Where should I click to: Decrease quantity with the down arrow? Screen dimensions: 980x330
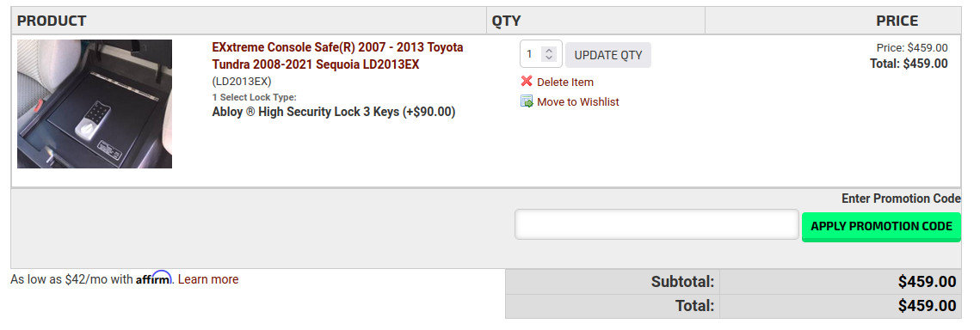click(x=549, y=58)
